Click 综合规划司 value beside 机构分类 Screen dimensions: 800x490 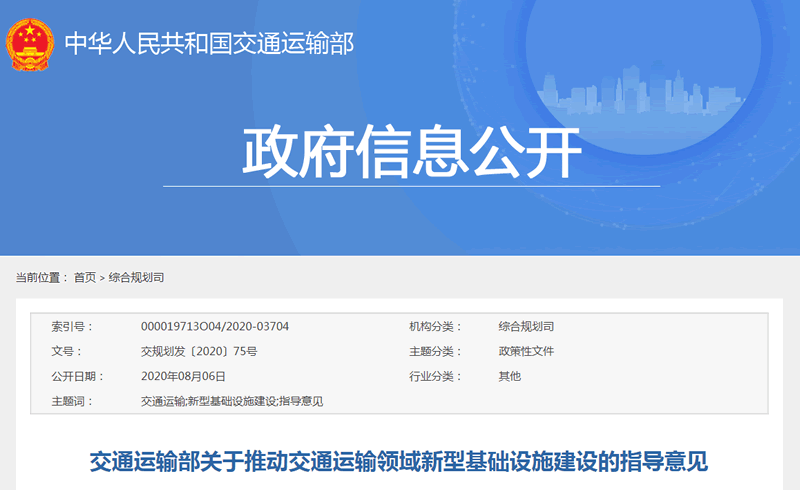(x=526, y=327)
